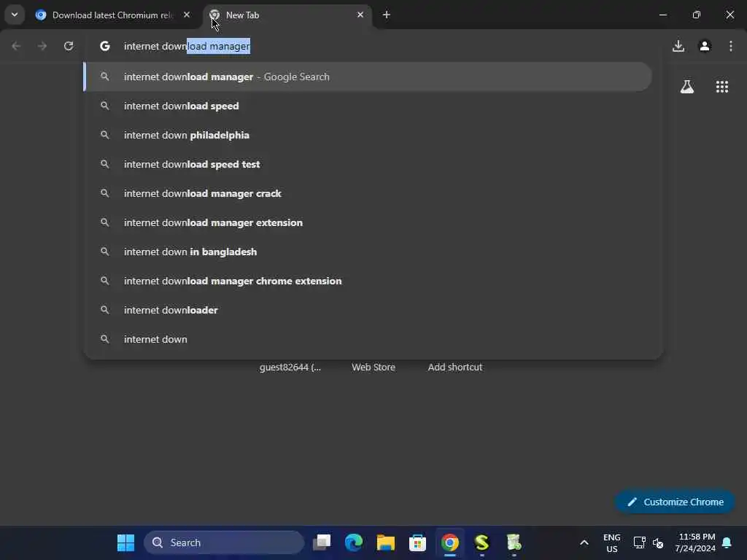The height and width of the screenshot is (560, 747).
Task: Open the Downloads icon in toolbar
Action: coord(678,46)
